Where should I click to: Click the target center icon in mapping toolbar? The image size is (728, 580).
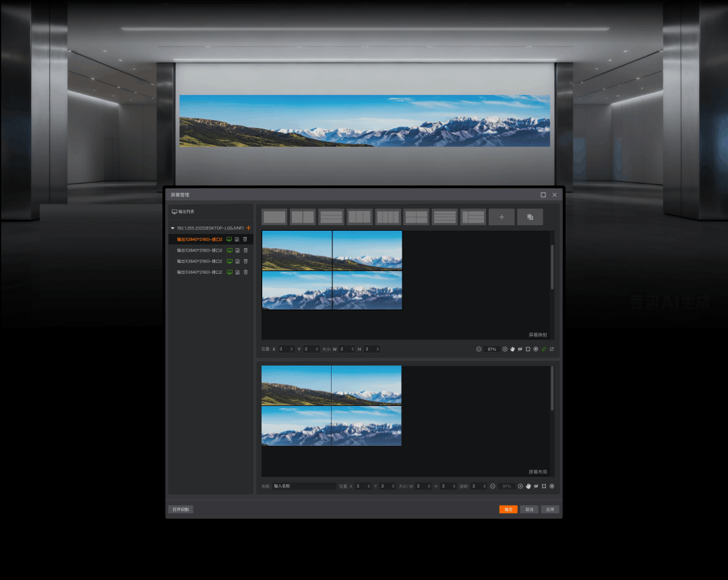click(x=536, y=349)
